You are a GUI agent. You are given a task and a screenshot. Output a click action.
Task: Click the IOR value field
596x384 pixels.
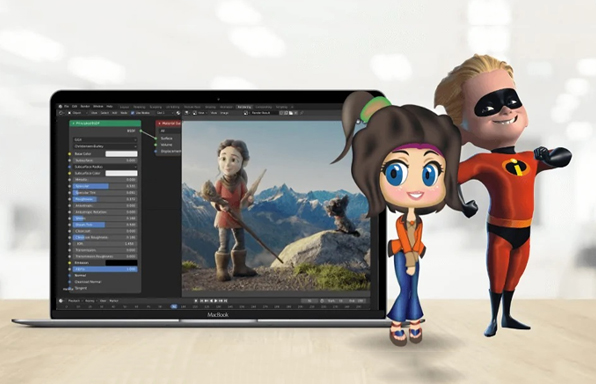pyautogui.click(x=105, y=244)
